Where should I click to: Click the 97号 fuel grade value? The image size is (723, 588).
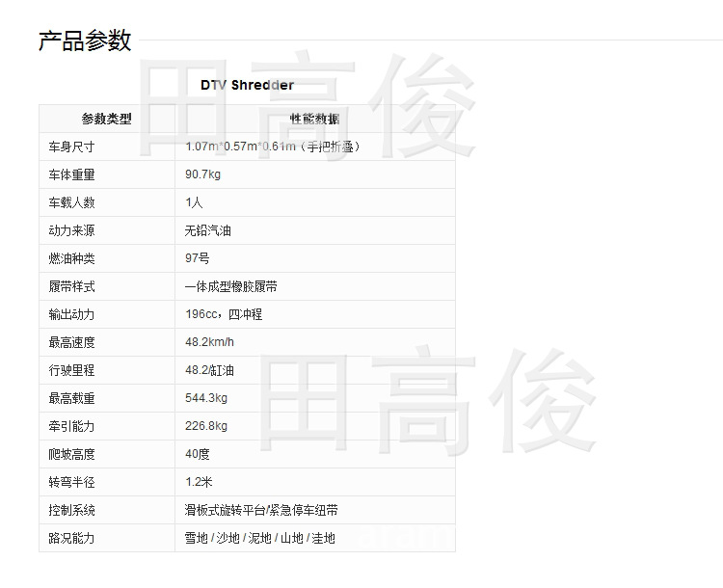pos(197,258)
